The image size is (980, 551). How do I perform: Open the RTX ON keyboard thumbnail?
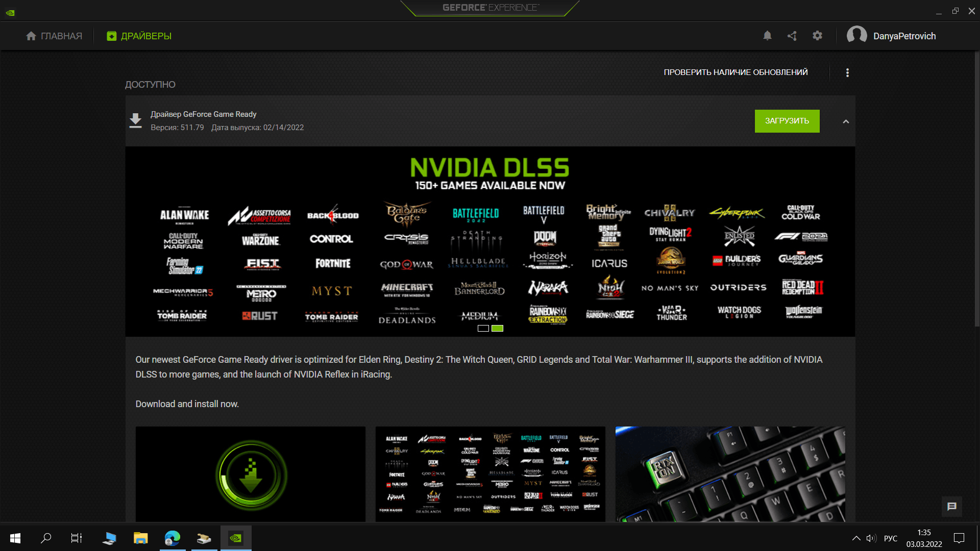pos(730,474)
